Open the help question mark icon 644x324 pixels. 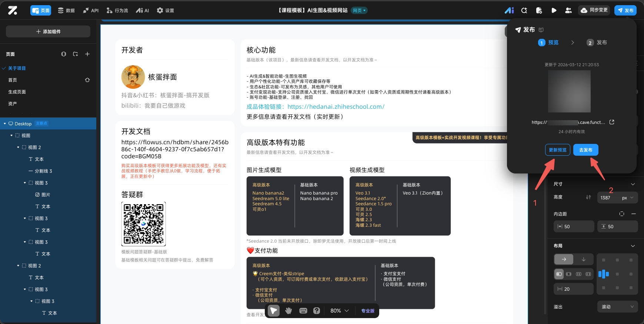317,311
